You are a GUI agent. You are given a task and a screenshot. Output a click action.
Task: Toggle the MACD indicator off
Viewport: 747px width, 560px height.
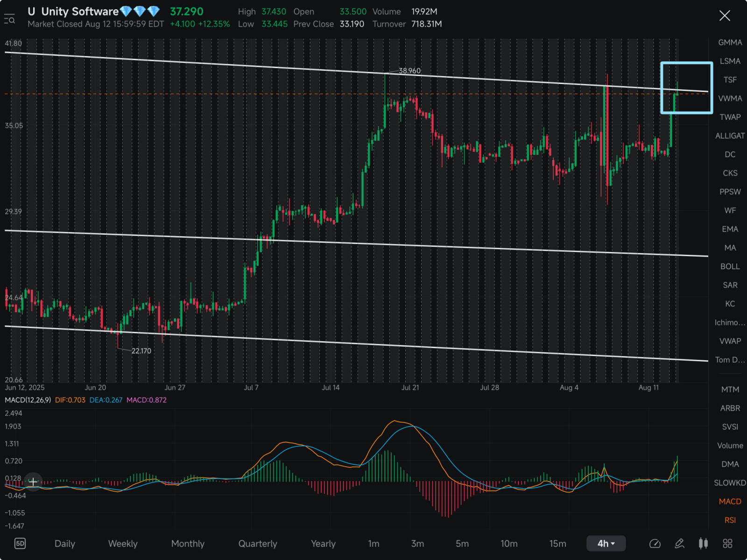click(730, 501)
